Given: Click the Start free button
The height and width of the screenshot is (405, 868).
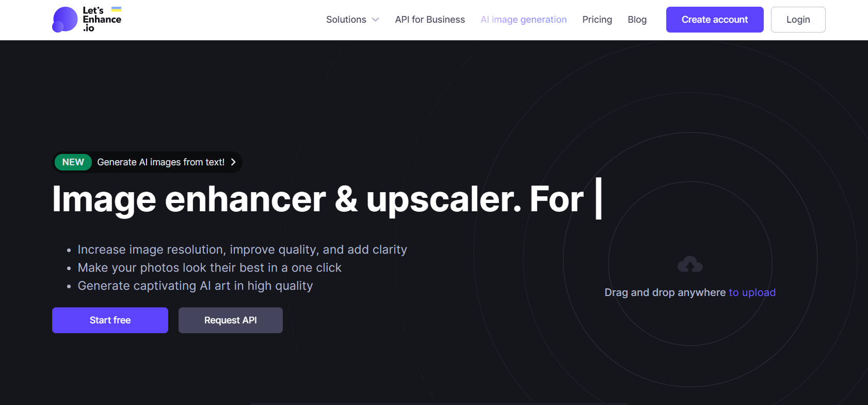Looking at the screenshot, I should tap(110, 320).
